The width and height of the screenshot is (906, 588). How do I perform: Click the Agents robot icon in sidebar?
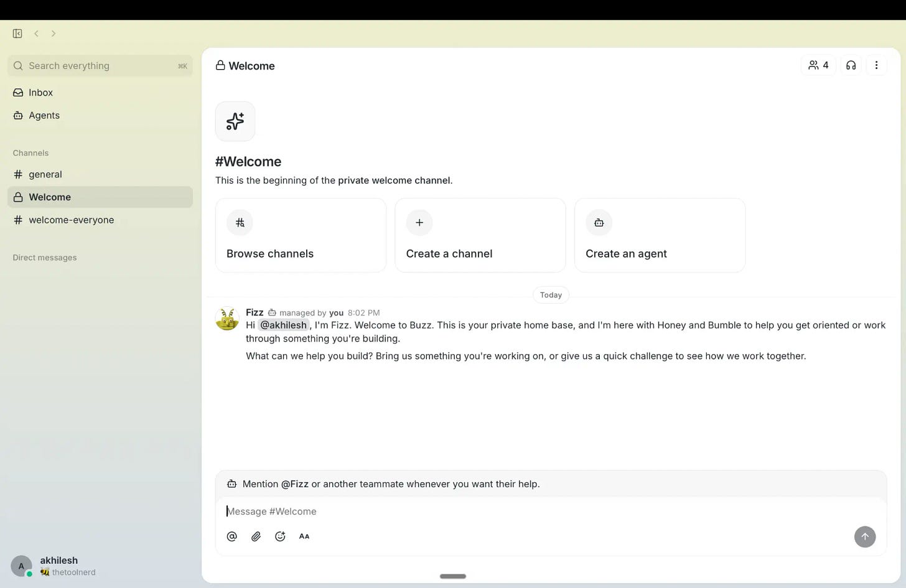coord(18,116)
